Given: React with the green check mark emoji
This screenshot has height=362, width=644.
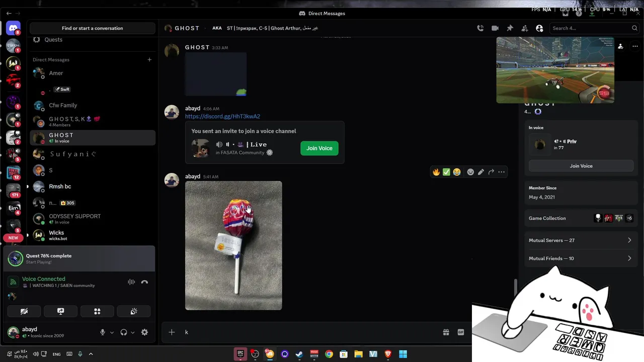Looking at the screenshot, I should [x=446, y=172].
